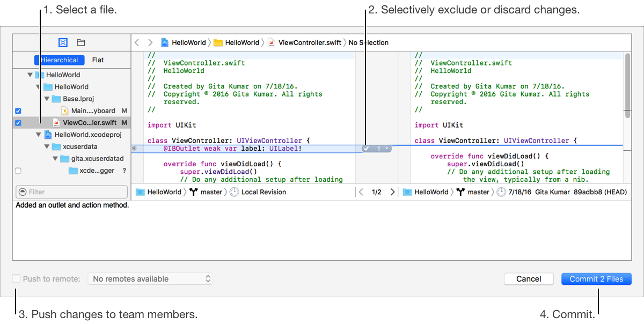Click the file system folder view icon
This screenshot has height=324, width=644.
point(81,42)
